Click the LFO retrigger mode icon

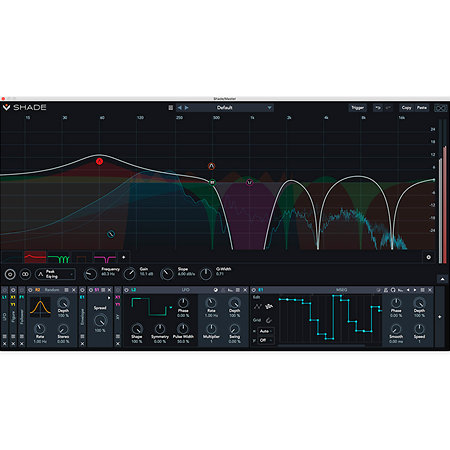[216, 290]
